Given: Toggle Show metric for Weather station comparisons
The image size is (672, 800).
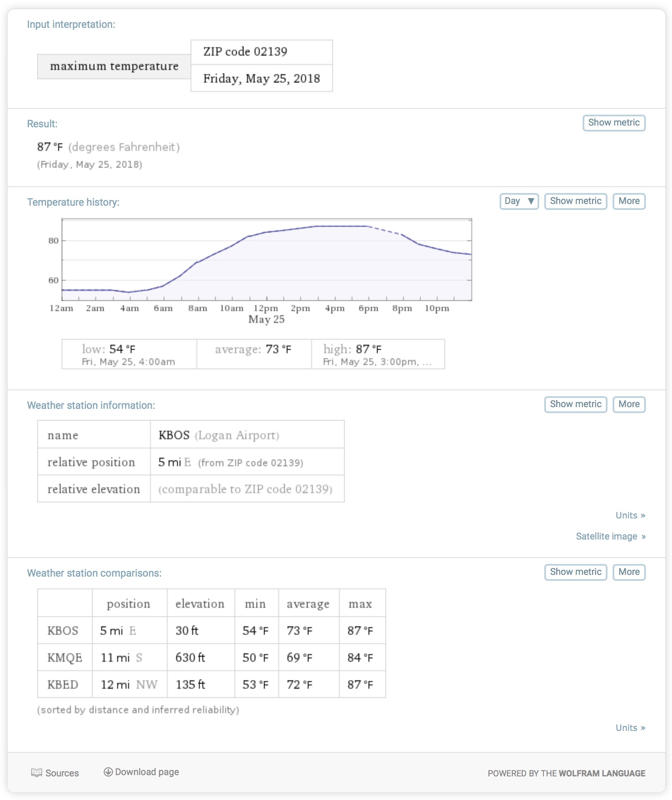Looking at the screenshot, I should click(x=575, y=572).
